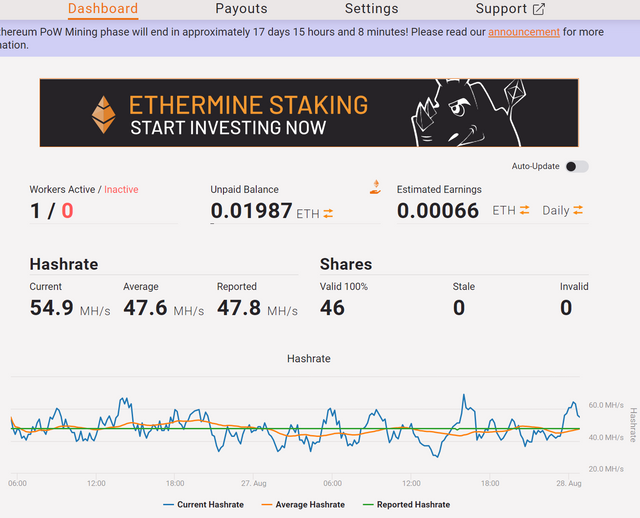Click the Reported hashrate value 47.8

(x=239, y=308)
